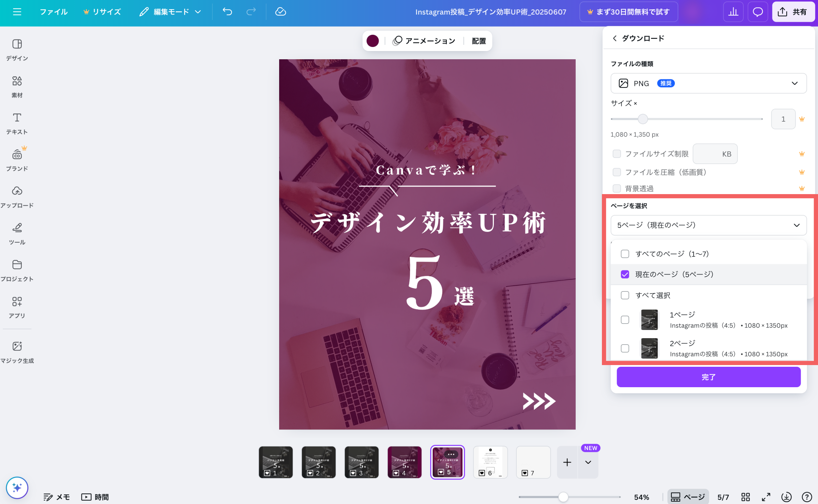Open the アプリ apps panel
Viewport: 818px width, 504px height.
click(x=17, y=307)
